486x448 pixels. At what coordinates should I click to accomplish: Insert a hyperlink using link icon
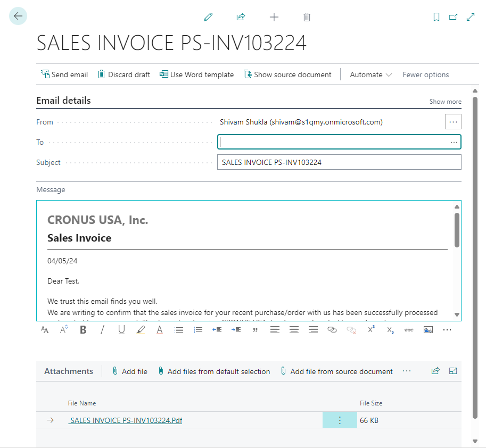[332, 330]
